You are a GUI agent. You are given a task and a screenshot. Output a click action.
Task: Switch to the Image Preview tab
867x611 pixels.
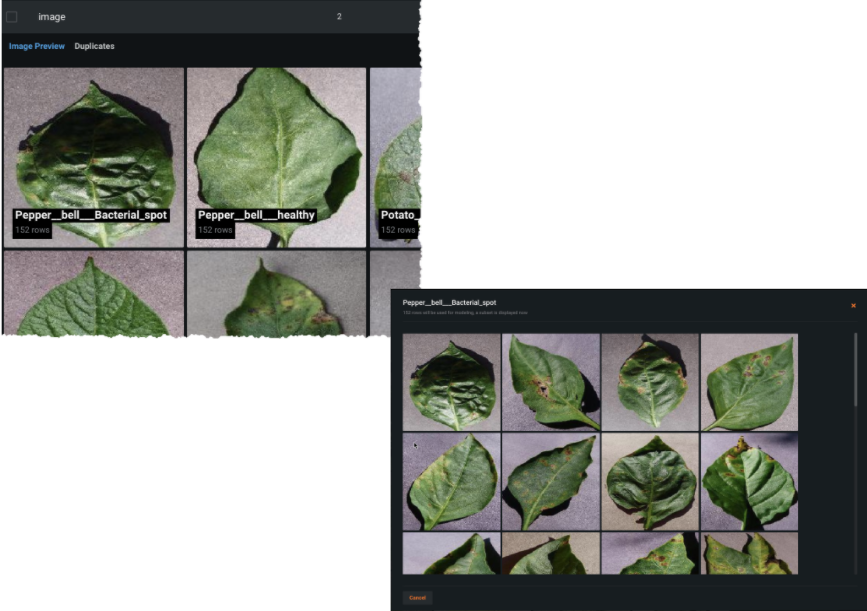pos(37,46)
